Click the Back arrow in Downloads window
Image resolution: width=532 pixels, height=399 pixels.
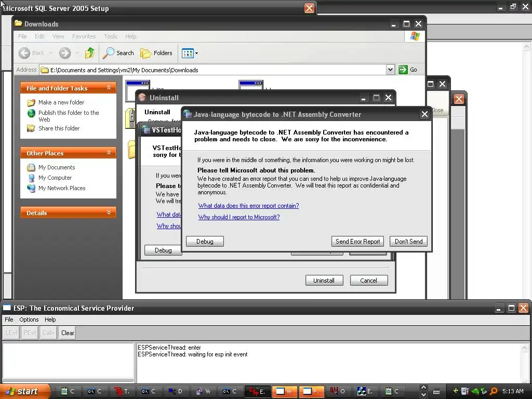[24, 53]
